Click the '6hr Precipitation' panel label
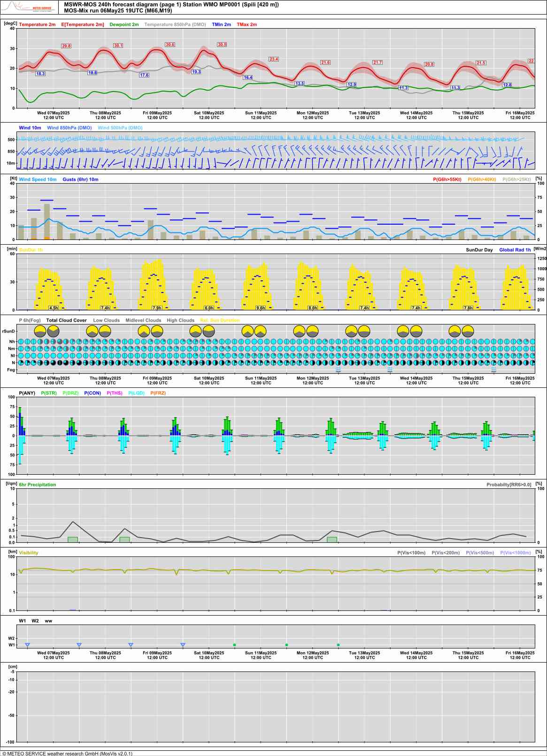The image size is (547, 756). pyautogui.click(x=38, y=485)
